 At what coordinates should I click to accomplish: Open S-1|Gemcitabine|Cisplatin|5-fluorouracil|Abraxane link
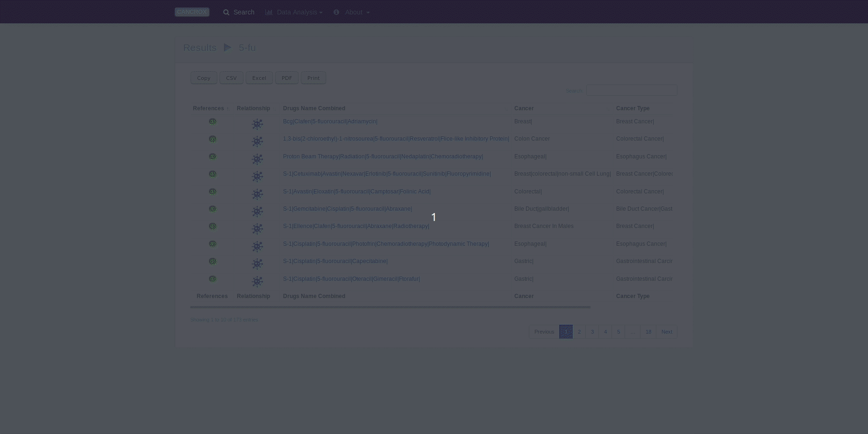[348, 209]
